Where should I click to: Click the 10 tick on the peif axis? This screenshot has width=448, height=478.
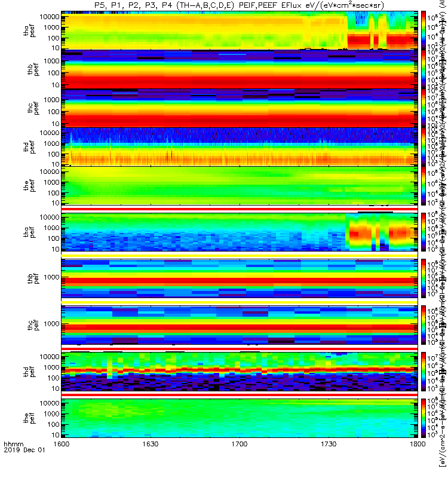pos(56,435)
